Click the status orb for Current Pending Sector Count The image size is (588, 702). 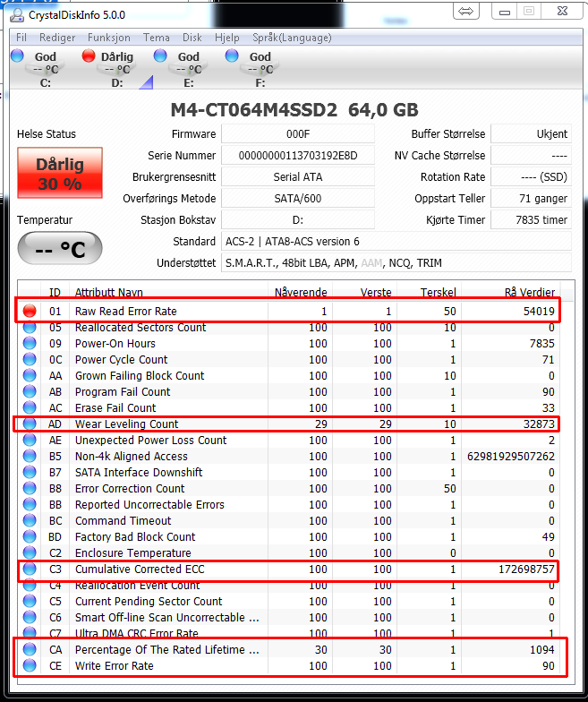coord(30,601)
